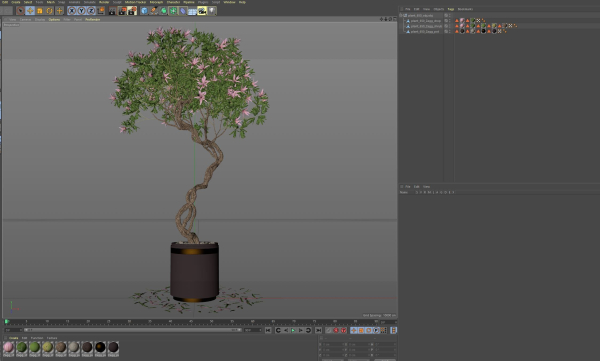Play the animation forwards

pos(293,330)
